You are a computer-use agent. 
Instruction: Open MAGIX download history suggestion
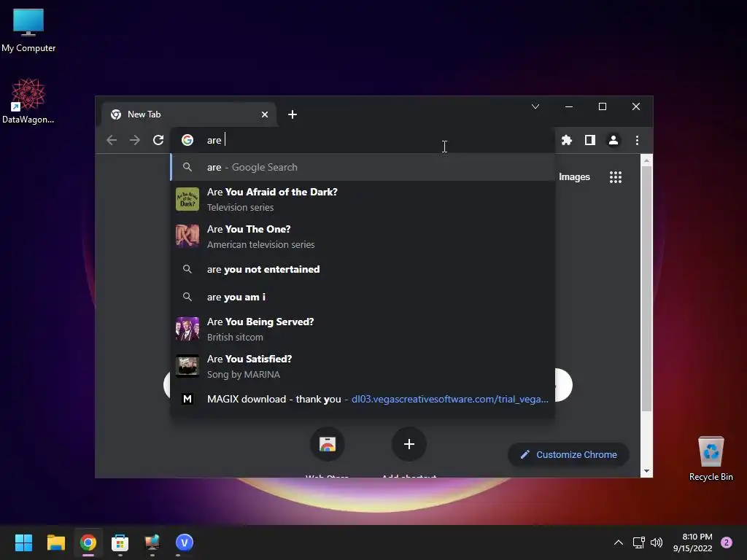pos(363,399)
